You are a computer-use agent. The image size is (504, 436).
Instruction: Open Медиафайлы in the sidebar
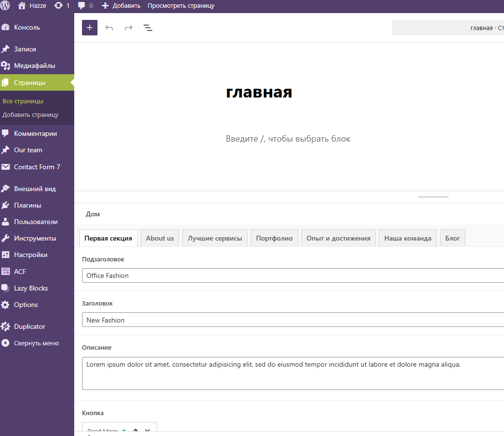(37, 65)
